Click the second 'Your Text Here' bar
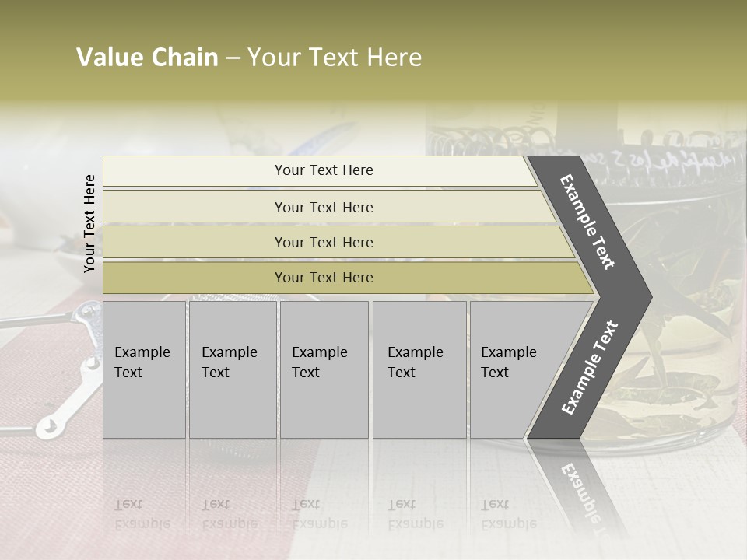Image resolution: width=747 pixels, height=560 pixels. click(328, 207)
